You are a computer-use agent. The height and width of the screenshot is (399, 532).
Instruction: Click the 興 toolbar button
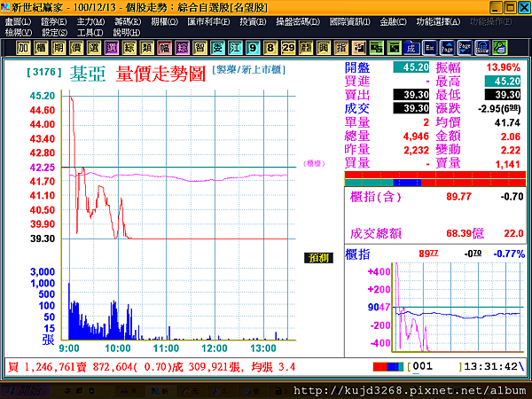pyautogui.click(x=324, y=48)
